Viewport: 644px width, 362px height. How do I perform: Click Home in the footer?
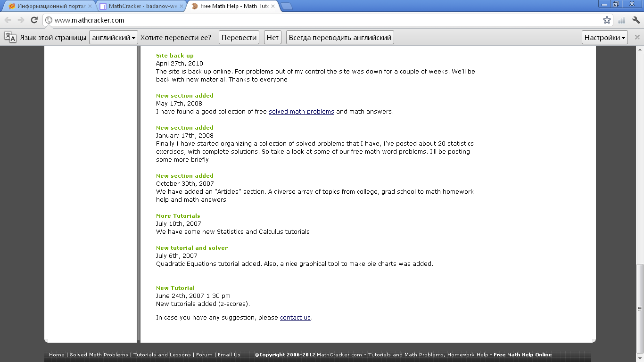point(57,355)
